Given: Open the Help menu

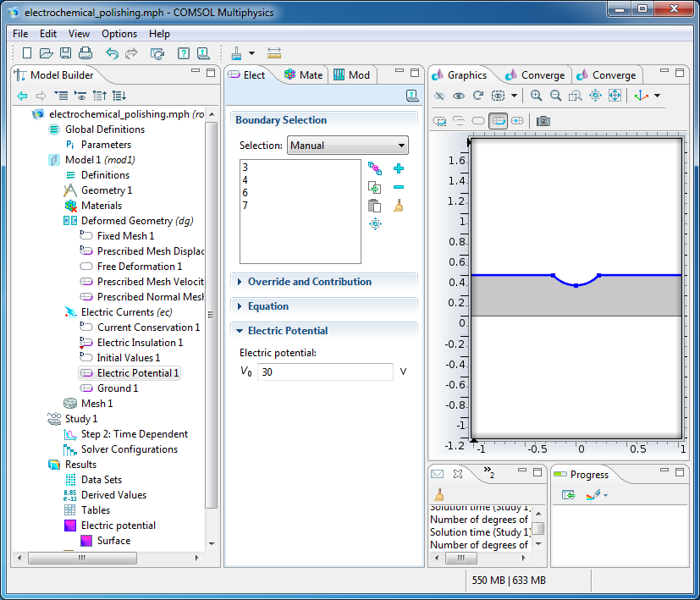Looking at the screenshot, I should coord(159,34).
